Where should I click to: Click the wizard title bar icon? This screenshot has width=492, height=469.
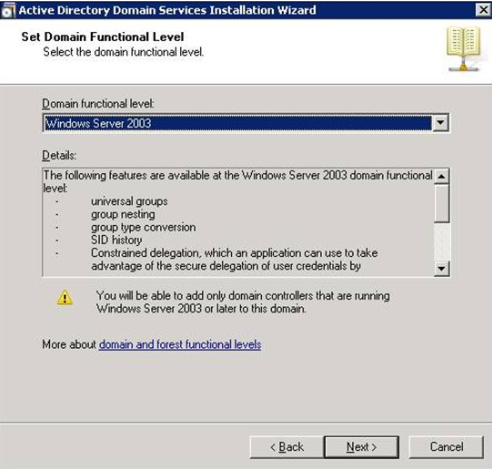(8, 10)
